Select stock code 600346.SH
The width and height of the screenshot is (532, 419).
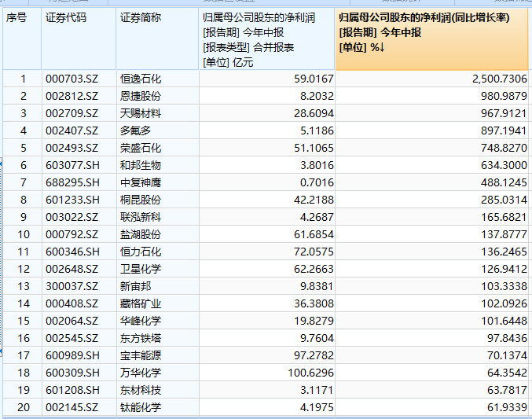[x=79, y=252]
